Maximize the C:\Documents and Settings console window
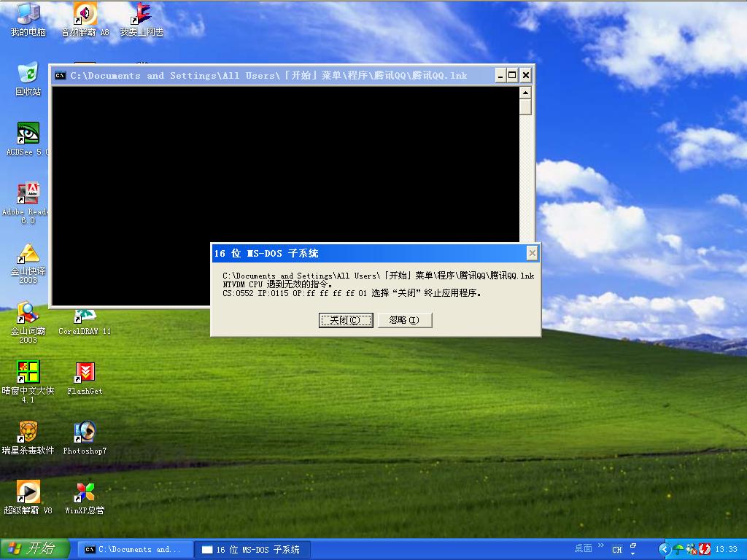The image size is (747, 560). coord(512,75)
